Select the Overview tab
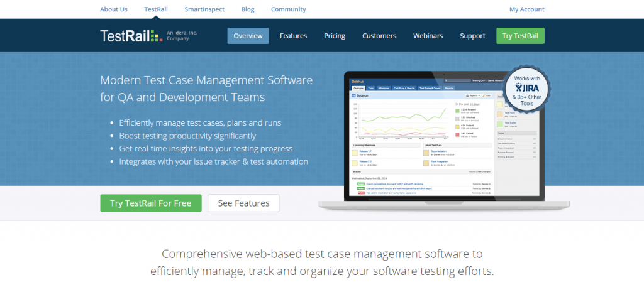The height and width of the screenshot is (287, 644). [x=248, y=36]
